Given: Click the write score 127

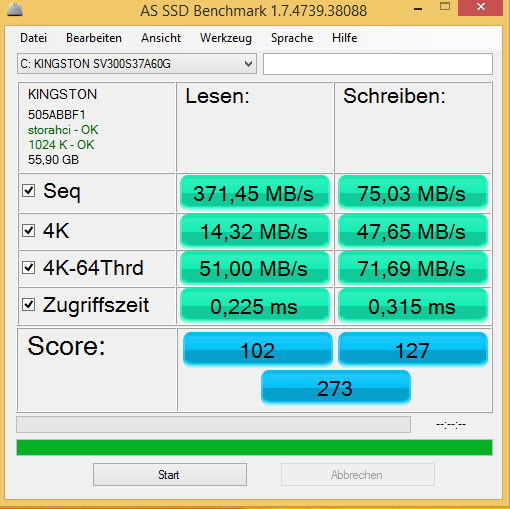Looking at the screenshot, I should tap(413, 350).
